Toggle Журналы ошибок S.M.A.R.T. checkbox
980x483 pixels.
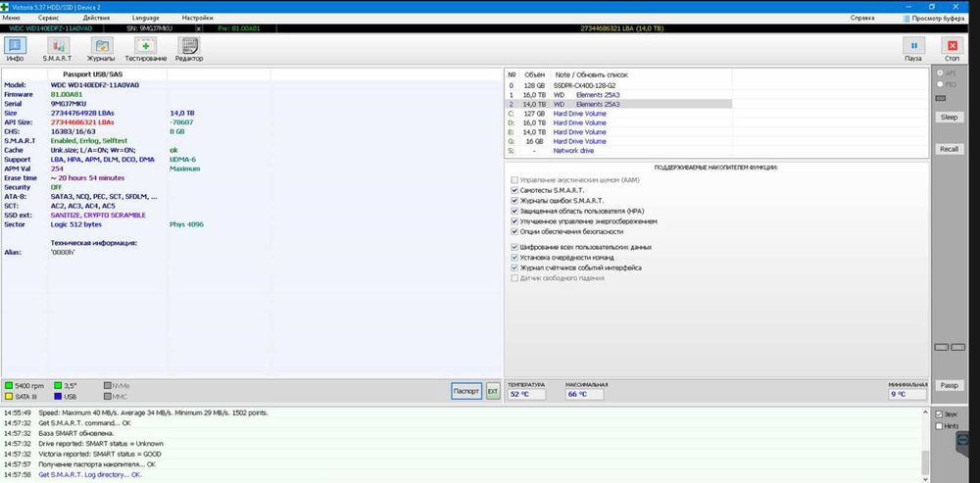tap(514, 201)
